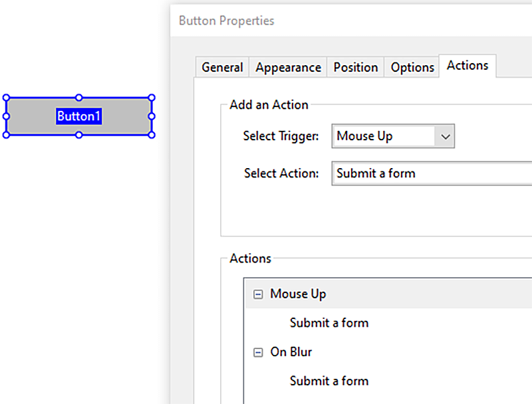The width and height of the screenshot is (532, 404).
Task: Click the Button1 form field
Action: pos(79,116)
